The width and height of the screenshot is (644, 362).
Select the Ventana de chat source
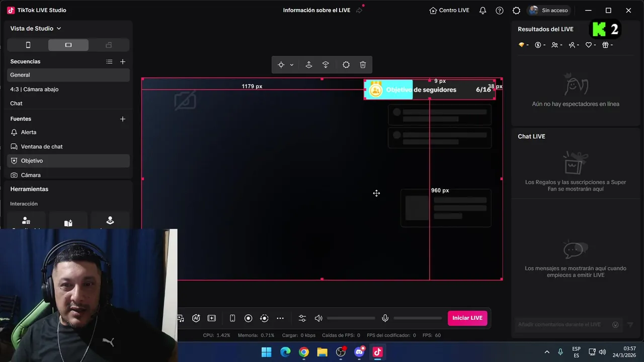[x=68, y=146]
